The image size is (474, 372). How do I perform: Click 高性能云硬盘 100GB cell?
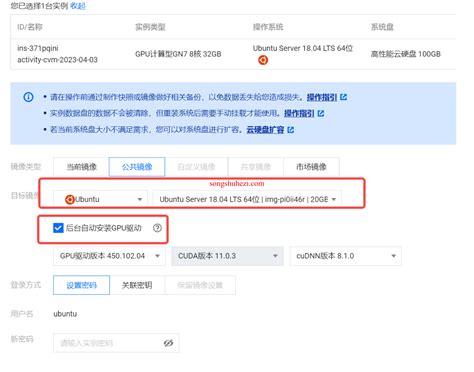click(406, 54)
